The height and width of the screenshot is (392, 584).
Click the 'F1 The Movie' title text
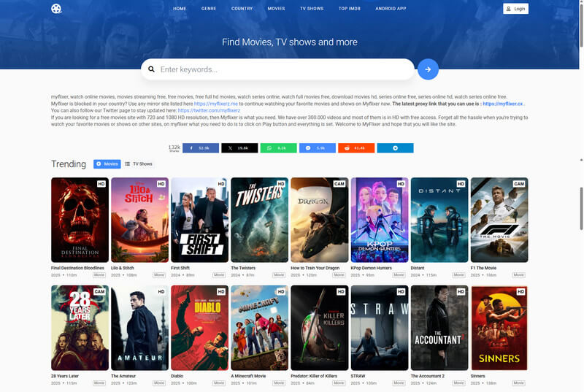pyautogui.click(x=483, y=268)
